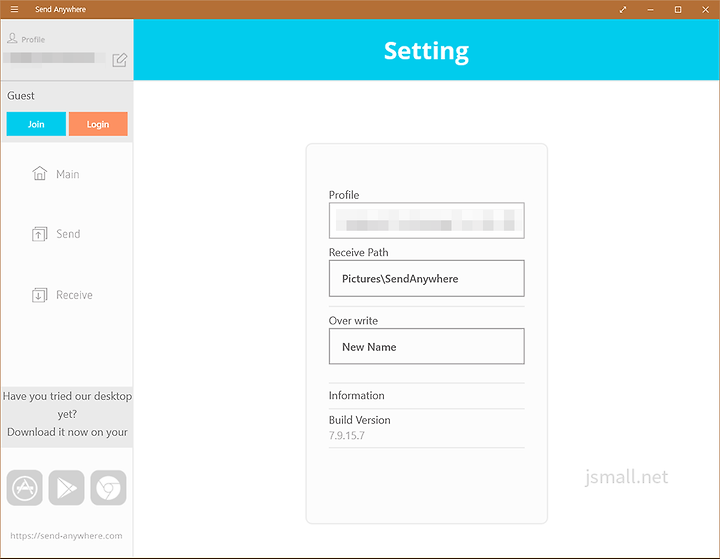Click the Join button
Viewport: 720px width, 559px height.
(x=36, y=124)
